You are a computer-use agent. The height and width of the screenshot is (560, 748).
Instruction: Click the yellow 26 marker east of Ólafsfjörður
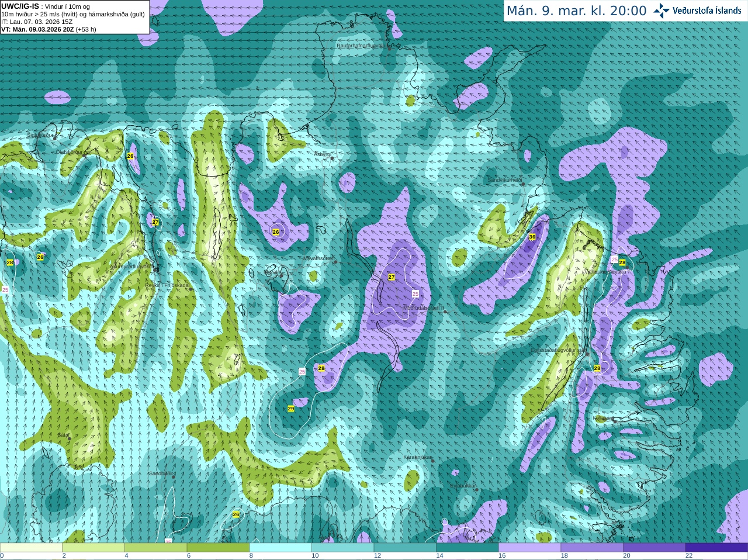[130, 156]
